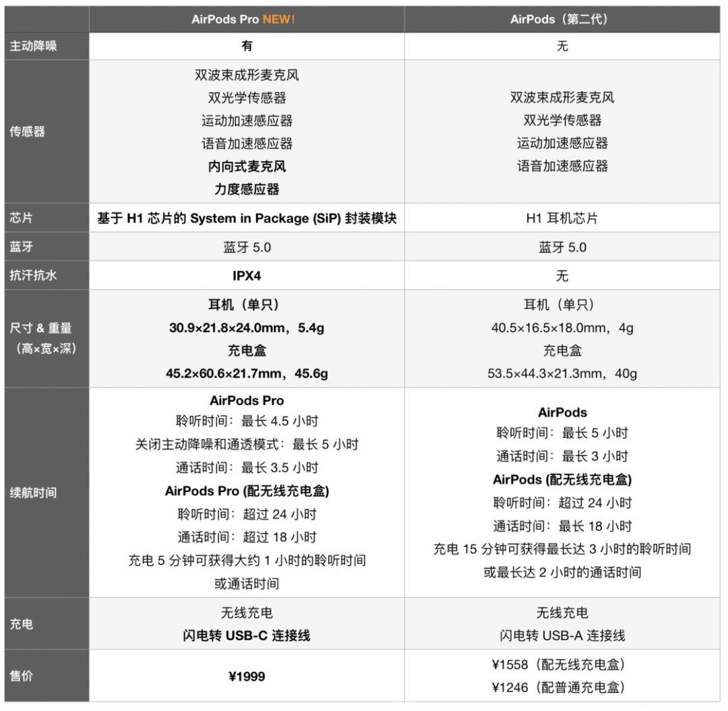The width and height of the screenshot is (728, 711).
Task: Click 内向式麦克风 in the Pro sensors list
Action: point(247,166)
